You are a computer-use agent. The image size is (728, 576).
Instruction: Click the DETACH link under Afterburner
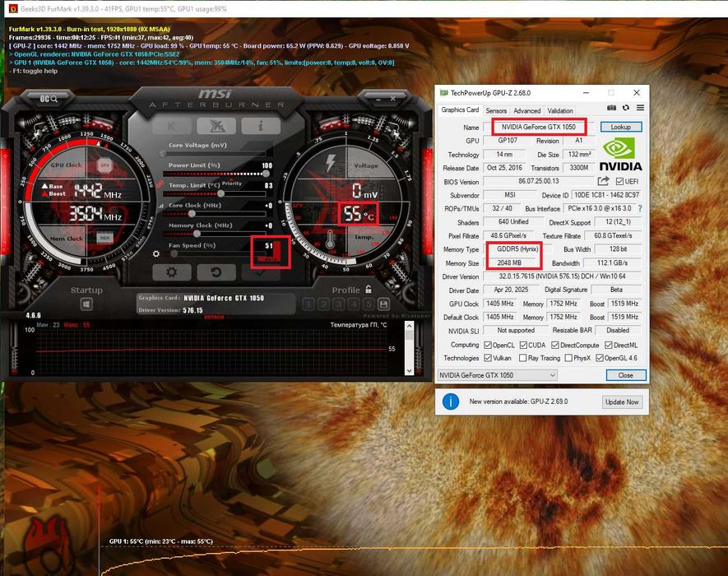(214, 318)
